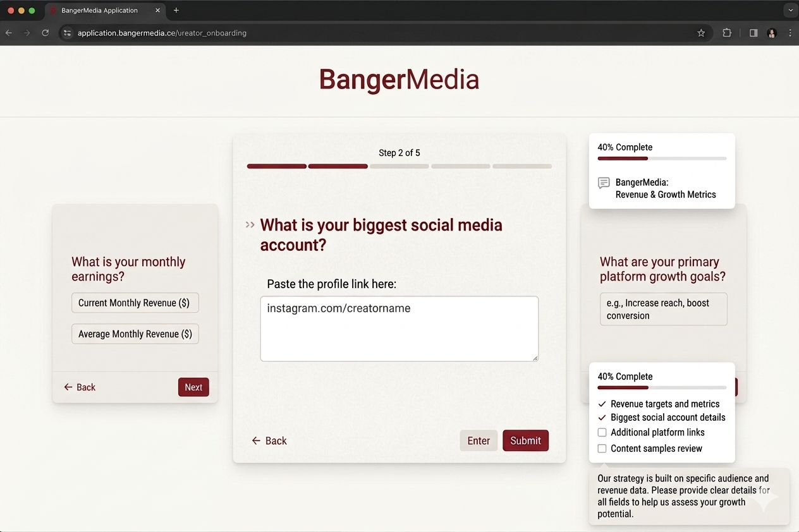799x532 pixels.
Task: Click the fourth step progress segment
Action: click(461, 166)
